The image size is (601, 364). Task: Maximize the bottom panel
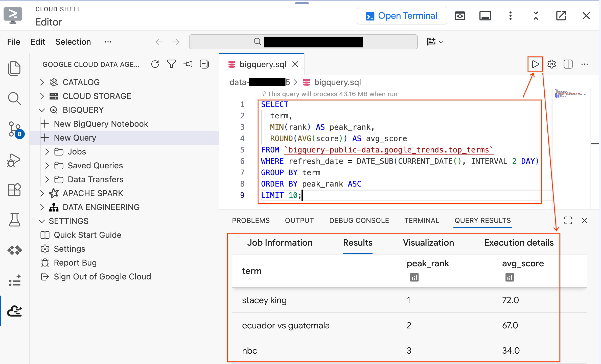568,220
